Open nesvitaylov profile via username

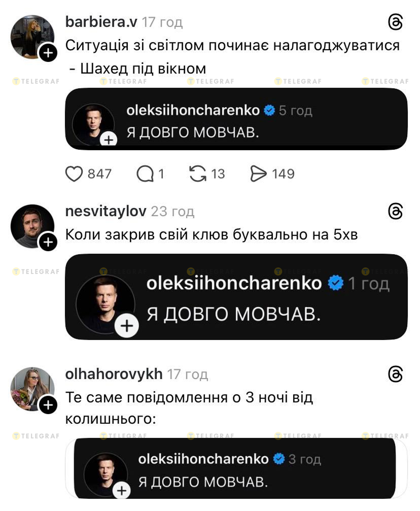[x=106, y=211]
